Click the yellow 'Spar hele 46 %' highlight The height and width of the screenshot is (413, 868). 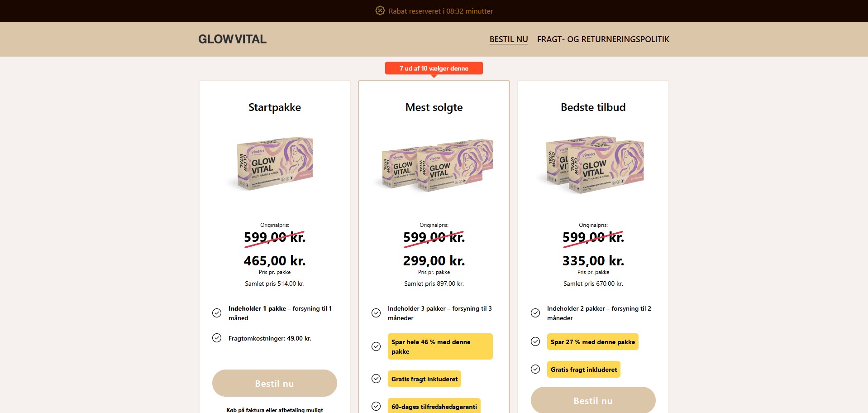439,346
